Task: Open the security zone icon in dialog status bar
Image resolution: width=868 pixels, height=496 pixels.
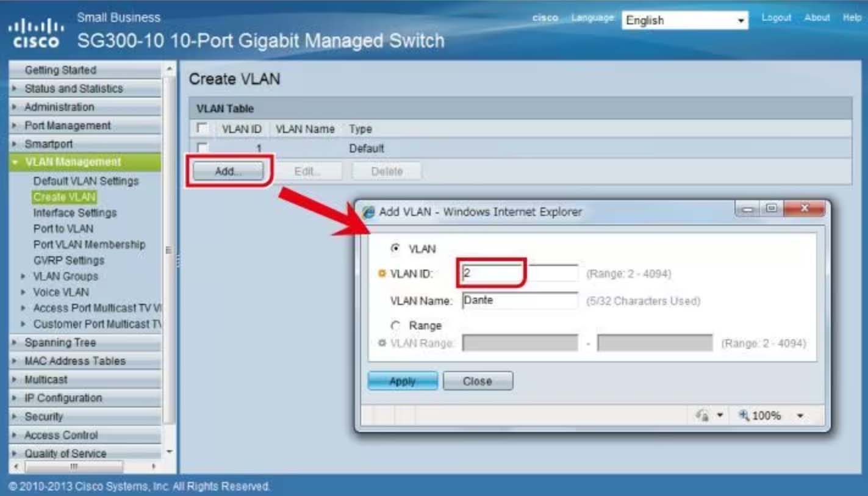Action: 702,415
